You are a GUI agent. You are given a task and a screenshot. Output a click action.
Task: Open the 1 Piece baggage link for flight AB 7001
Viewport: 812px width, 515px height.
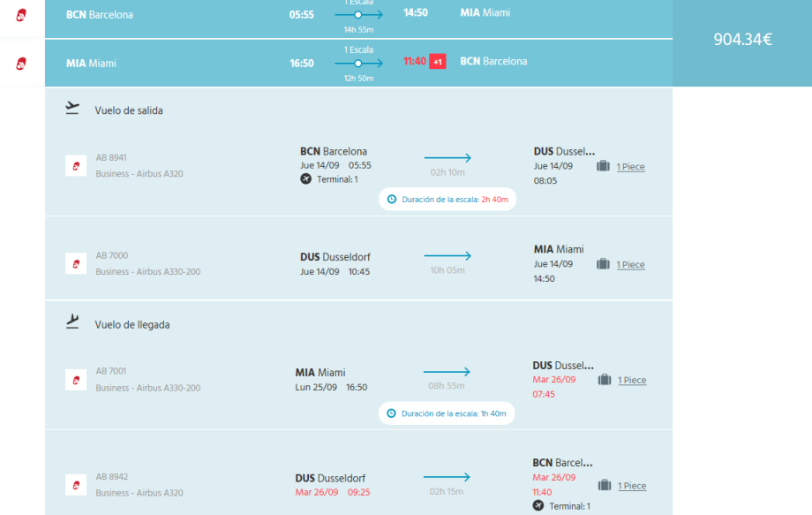point(631,381)
